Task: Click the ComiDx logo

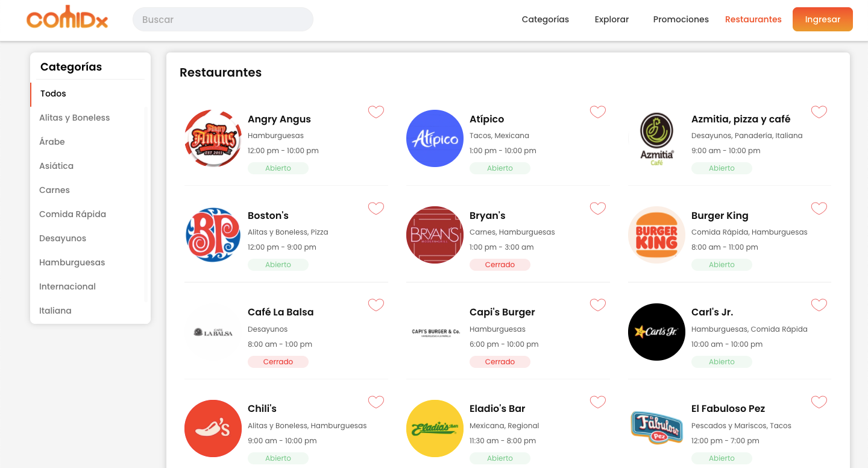Action: point(68,18)
